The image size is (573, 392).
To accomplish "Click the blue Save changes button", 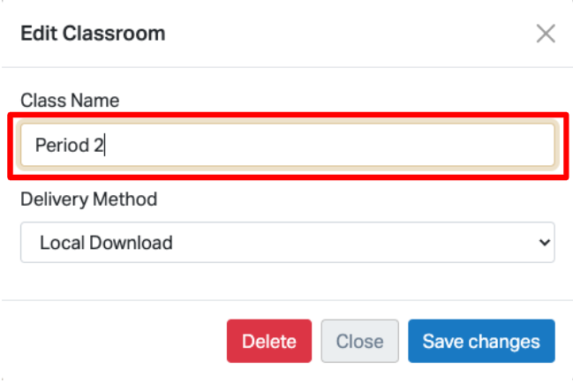I will click(481, 342).
